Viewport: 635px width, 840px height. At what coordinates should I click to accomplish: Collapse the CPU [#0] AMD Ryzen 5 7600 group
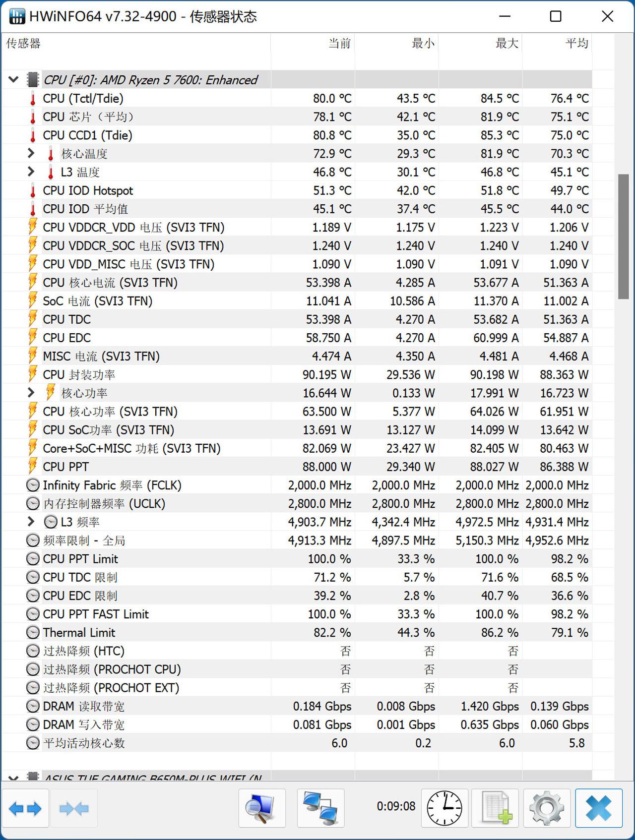[13, 79]
